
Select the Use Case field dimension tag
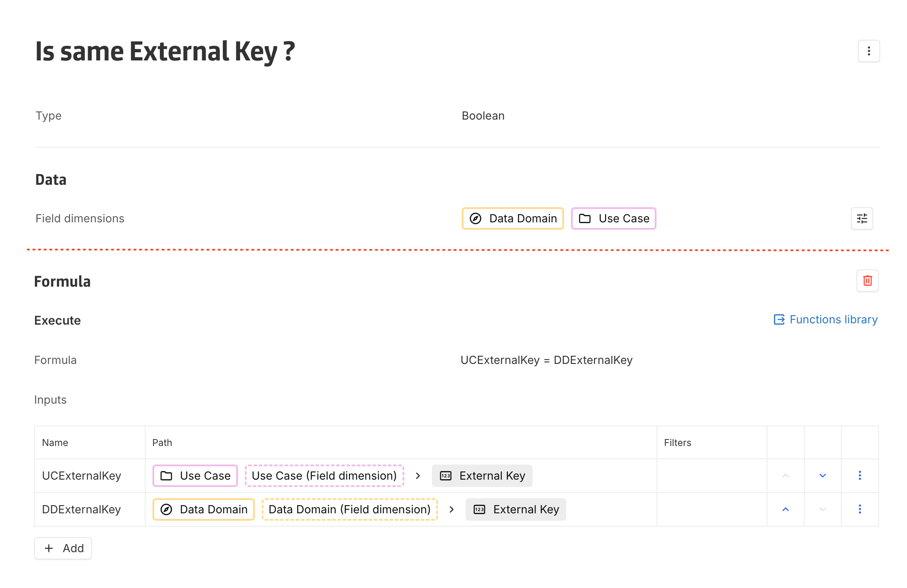[x=613, y=218]
